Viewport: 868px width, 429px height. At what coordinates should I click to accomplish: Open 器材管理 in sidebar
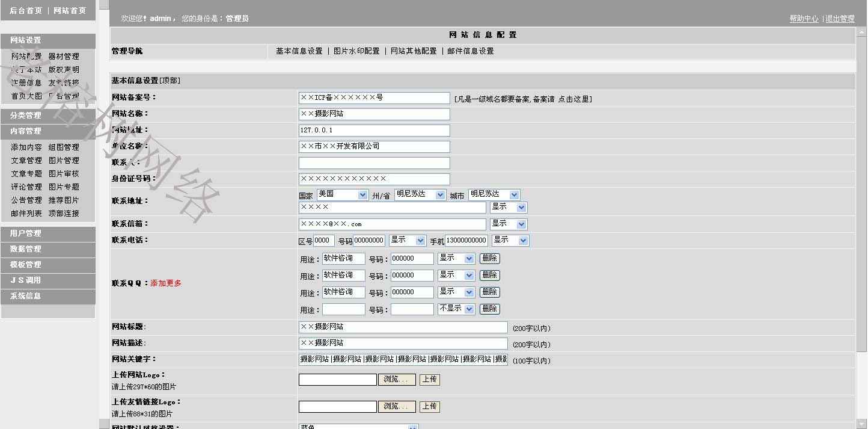64,57
